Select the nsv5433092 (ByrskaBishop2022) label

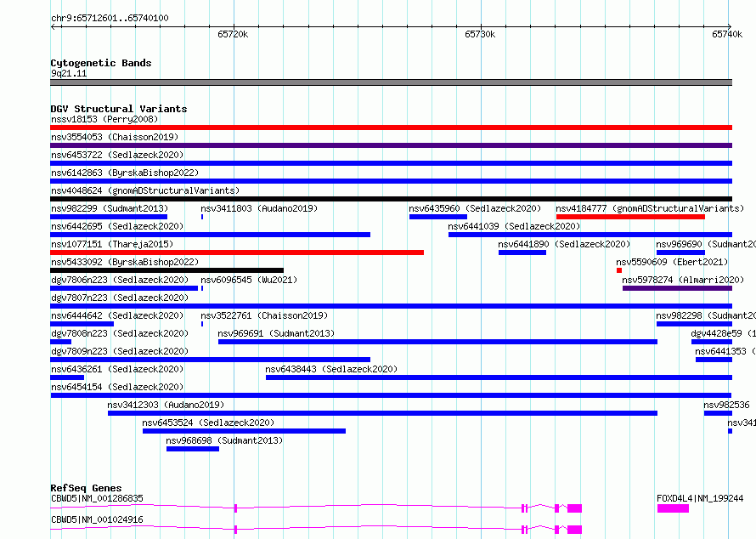[x=125, y=262]
